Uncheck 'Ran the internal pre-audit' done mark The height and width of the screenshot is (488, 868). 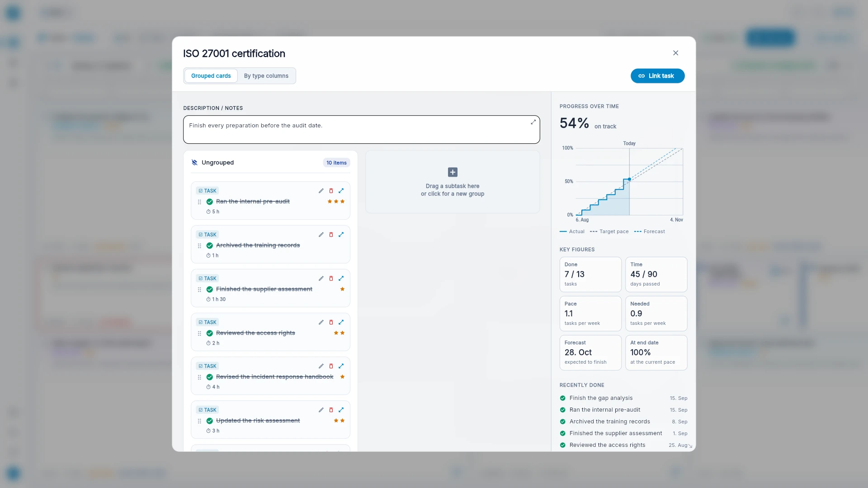[210, 202]
